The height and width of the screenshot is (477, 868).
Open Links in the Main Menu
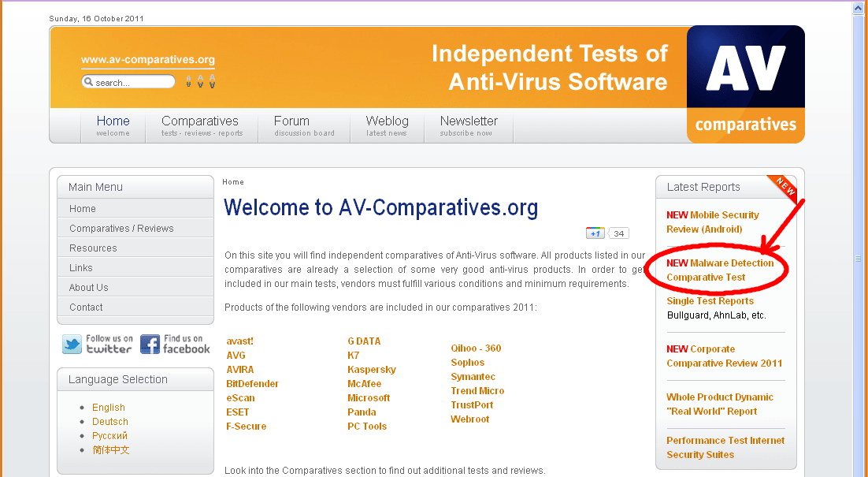pos(135,267)
